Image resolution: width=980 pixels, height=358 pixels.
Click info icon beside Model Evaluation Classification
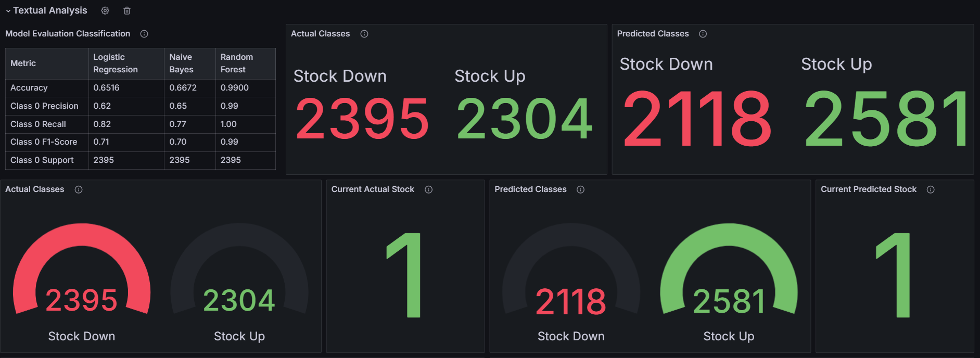pyautogui.click(x=144, y=34)
